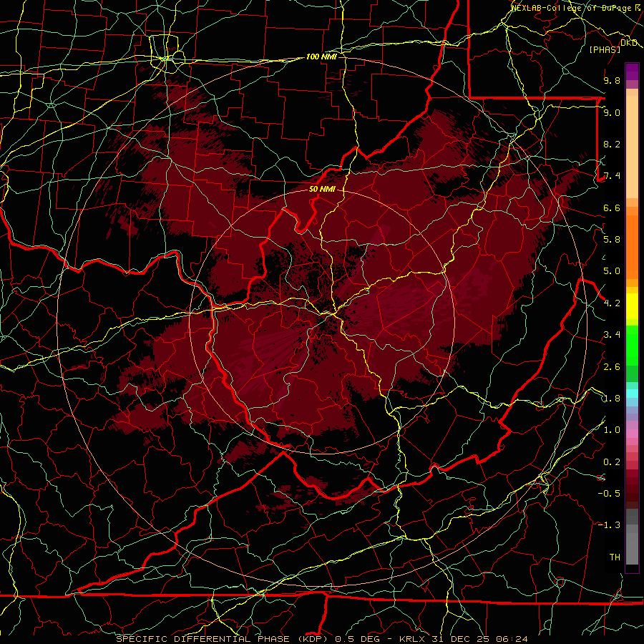Select the 3.4 scale label
Screen dimensions: 644x644
pos(612,335)
